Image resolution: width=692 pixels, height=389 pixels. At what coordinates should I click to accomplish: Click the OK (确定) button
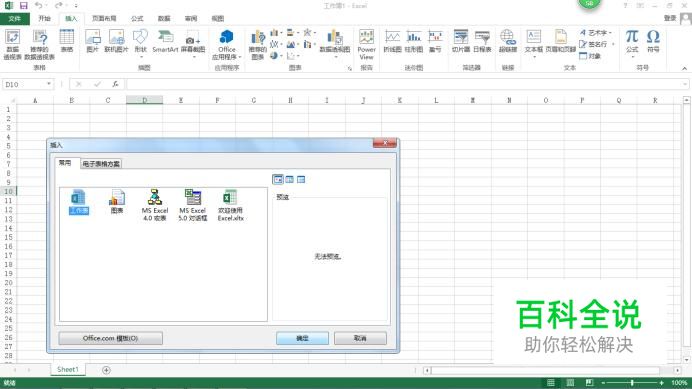(x=302, y=338)
